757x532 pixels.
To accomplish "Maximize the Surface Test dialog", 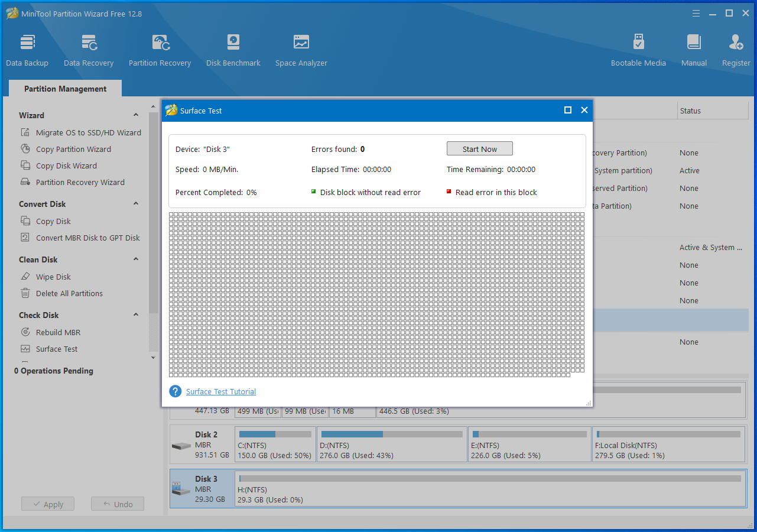I will coord(568,110).
